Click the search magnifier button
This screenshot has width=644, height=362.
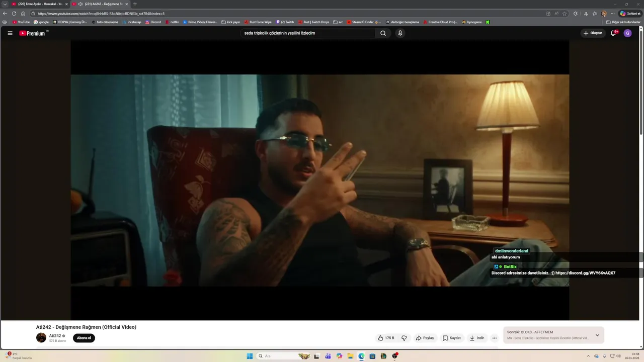383,33
